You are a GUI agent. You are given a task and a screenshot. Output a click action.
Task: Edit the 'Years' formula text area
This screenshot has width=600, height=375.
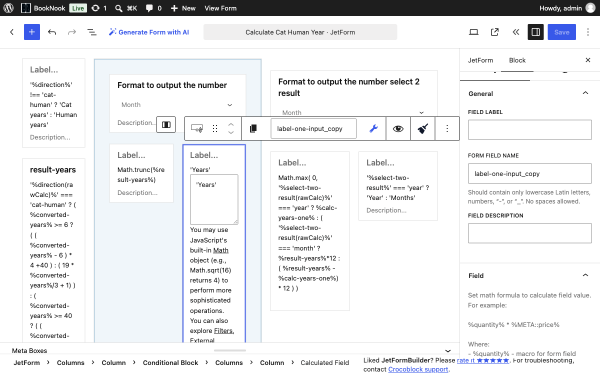click(214, 199)
